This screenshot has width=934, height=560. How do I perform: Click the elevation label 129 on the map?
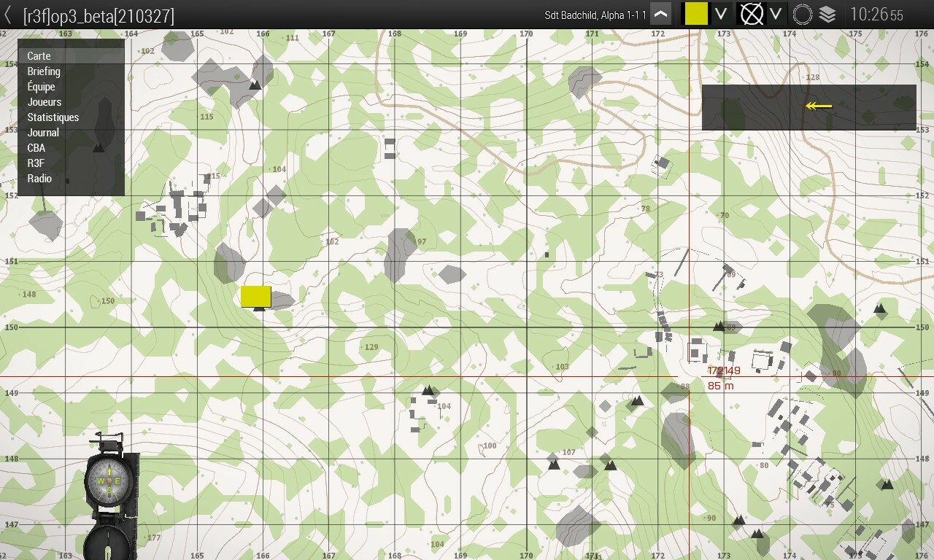372,347
